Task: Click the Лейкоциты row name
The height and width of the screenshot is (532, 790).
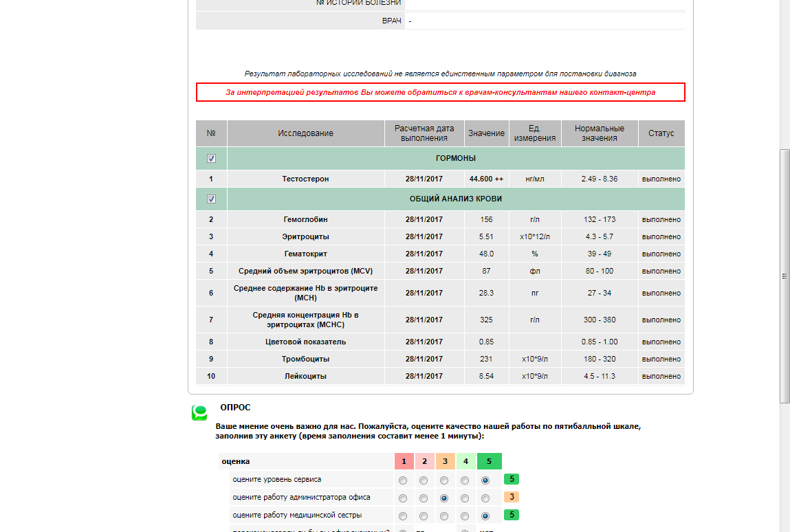Action: [x=305, y=377]
